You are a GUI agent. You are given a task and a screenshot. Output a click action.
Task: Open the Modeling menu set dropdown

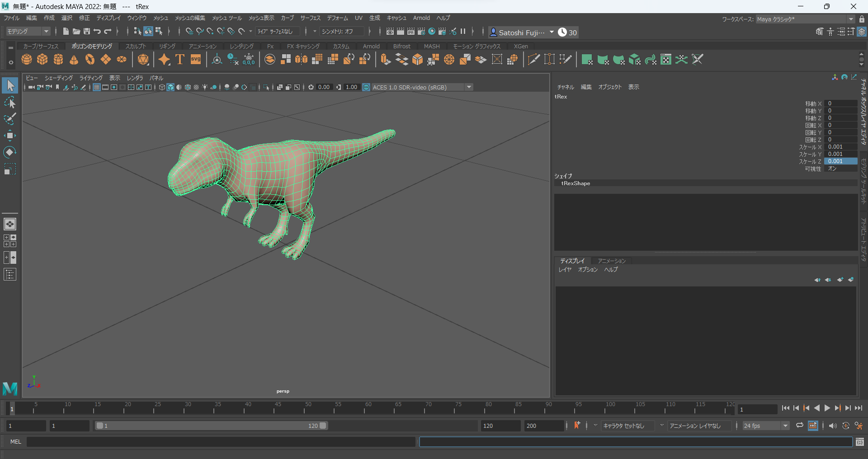tap(27, 31)
